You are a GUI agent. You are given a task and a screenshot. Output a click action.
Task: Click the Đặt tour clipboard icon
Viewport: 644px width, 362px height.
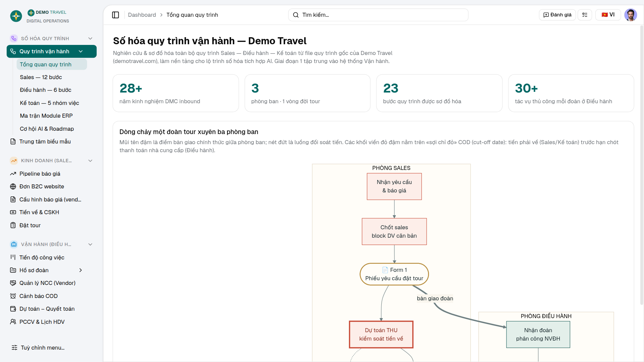click(13, 225)
